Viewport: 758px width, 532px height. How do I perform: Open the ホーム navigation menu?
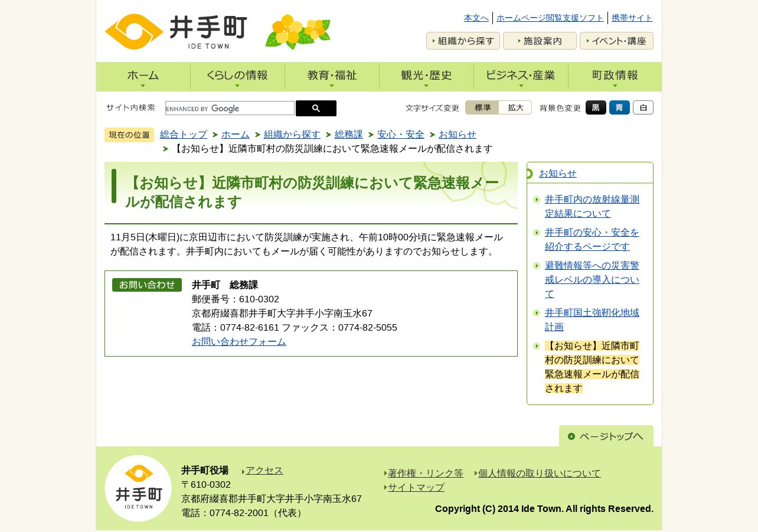coord(143,77)
